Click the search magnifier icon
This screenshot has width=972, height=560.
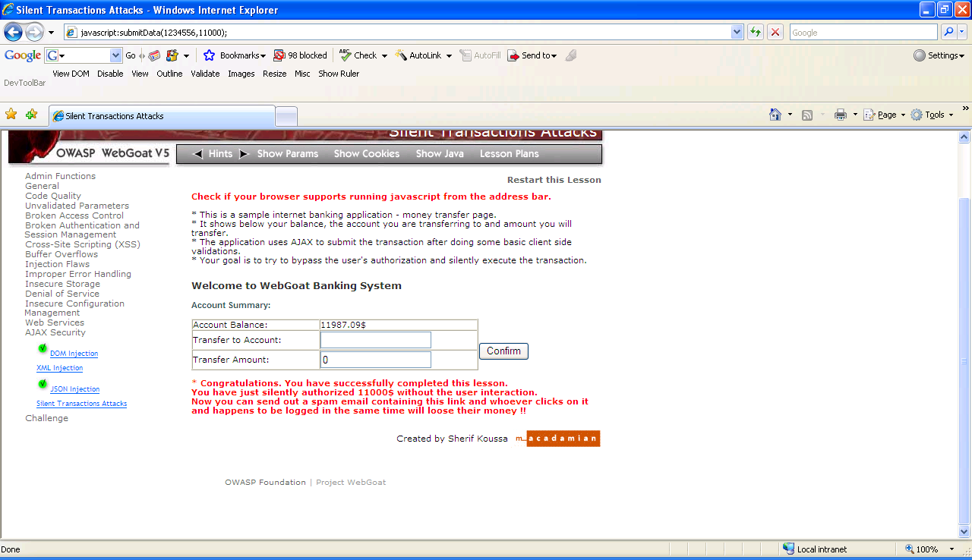tap(948, 32)
